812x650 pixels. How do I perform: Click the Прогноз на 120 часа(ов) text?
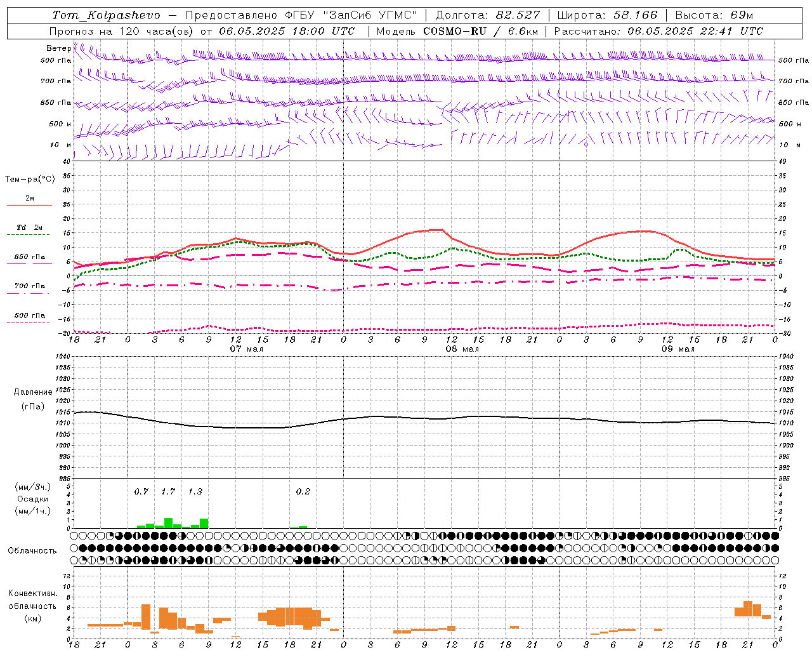(122, 31)
